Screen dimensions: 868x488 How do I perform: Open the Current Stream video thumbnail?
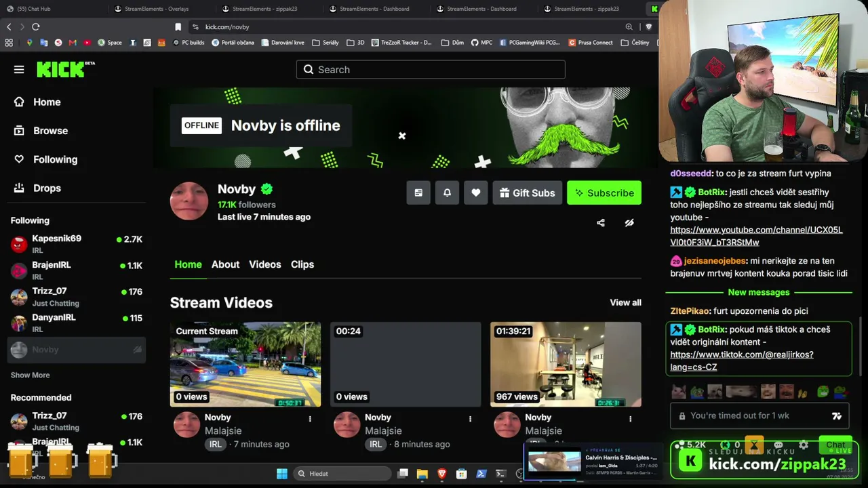(x=245, y=364)
